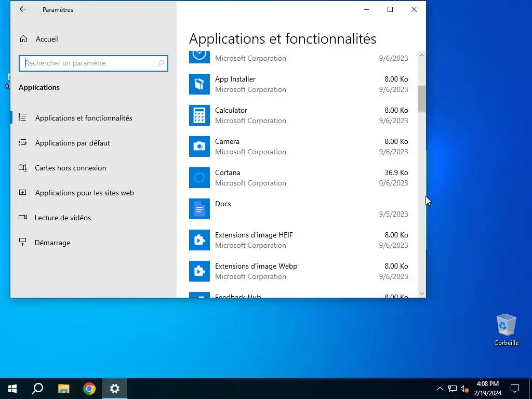The image size is (532, 399).
Task: Open Lecture de vidéos section
Action: (63, 218)
